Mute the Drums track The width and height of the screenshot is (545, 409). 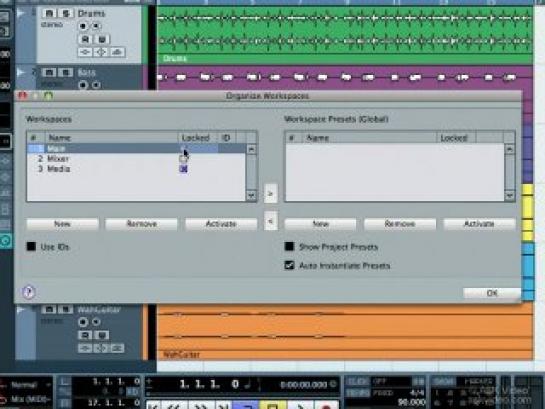[49, 14]
